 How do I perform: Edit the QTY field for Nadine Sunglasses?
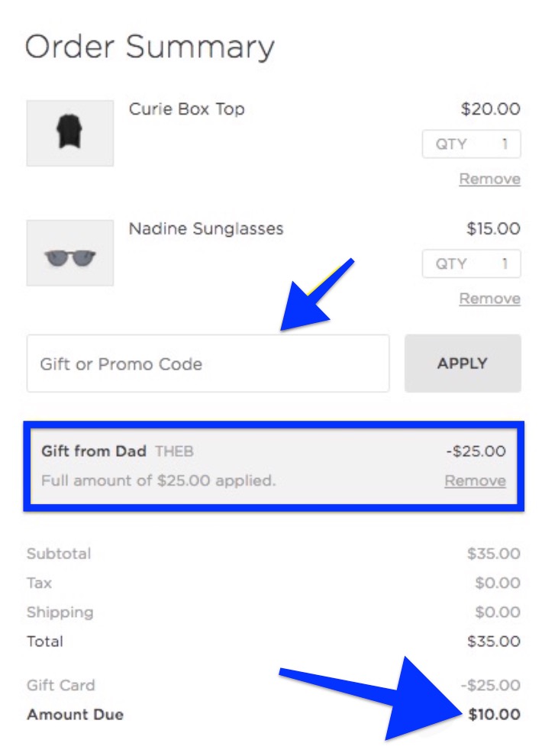[472, 264]
